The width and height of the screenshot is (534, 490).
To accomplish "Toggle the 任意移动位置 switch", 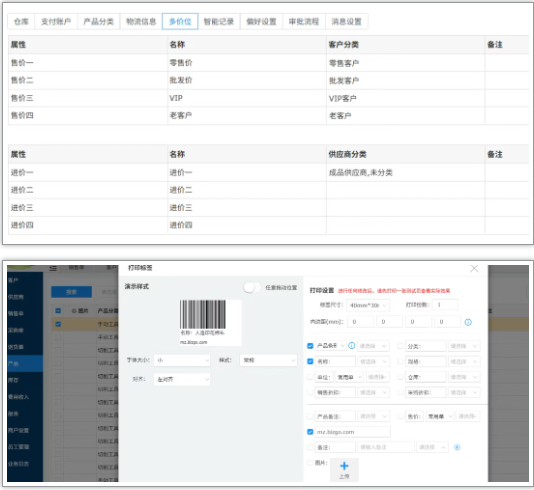I will click(x=252, y=287).
